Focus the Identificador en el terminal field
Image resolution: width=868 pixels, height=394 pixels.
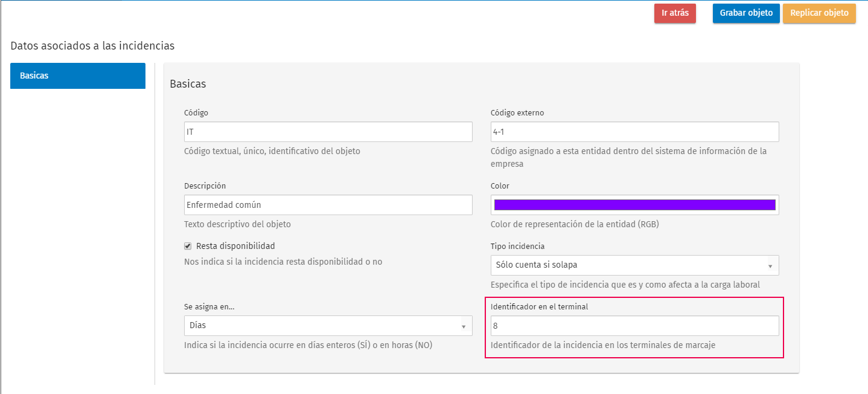[635, 326]
